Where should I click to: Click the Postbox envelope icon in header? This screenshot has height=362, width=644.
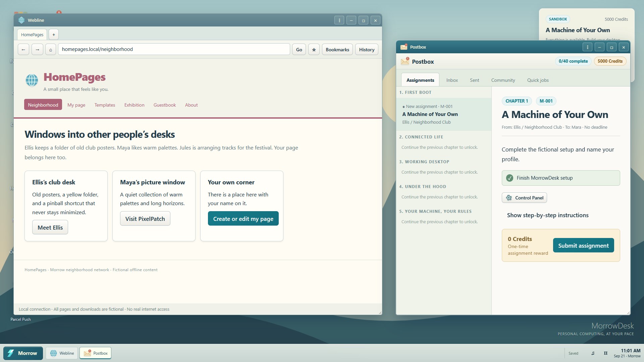pos(405,61)
